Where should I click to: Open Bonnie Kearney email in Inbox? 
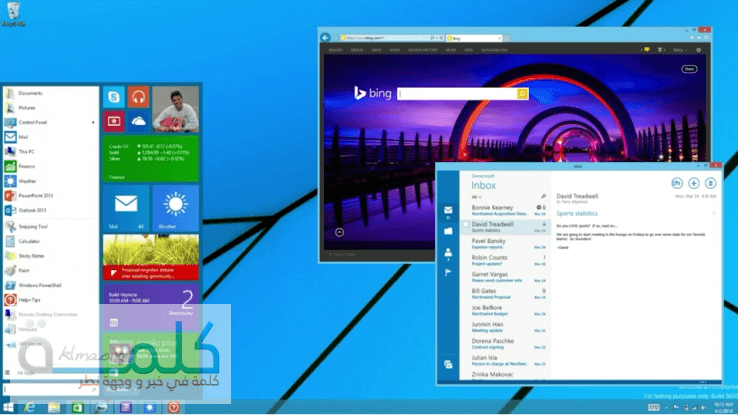click(505, 210)
